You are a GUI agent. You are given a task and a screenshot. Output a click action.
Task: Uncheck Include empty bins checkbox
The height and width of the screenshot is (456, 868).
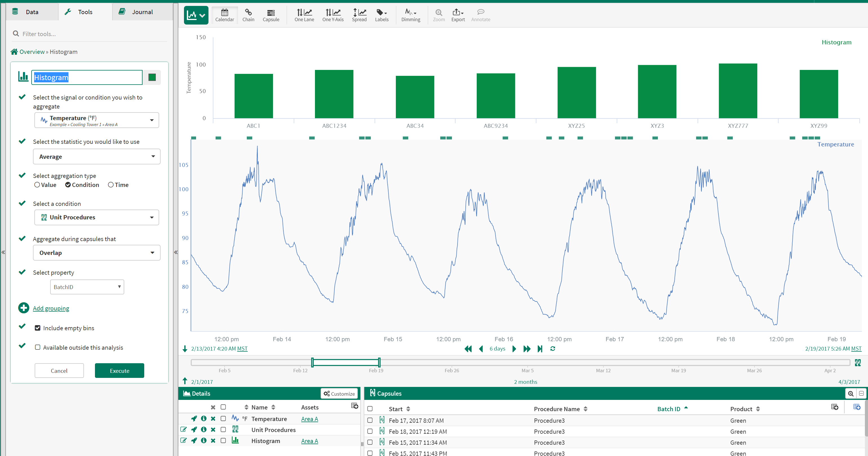coord(38,328)
